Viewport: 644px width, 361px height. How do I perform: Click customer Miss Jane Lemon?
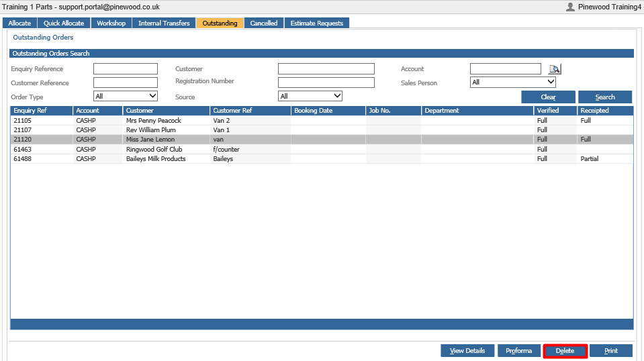150,140
